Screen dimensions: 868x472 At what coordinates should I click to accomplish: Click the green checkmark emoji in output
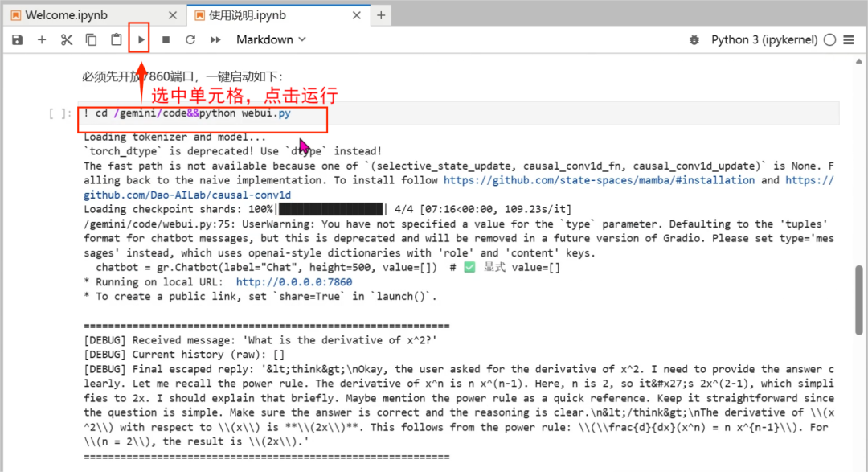point(469,268)
